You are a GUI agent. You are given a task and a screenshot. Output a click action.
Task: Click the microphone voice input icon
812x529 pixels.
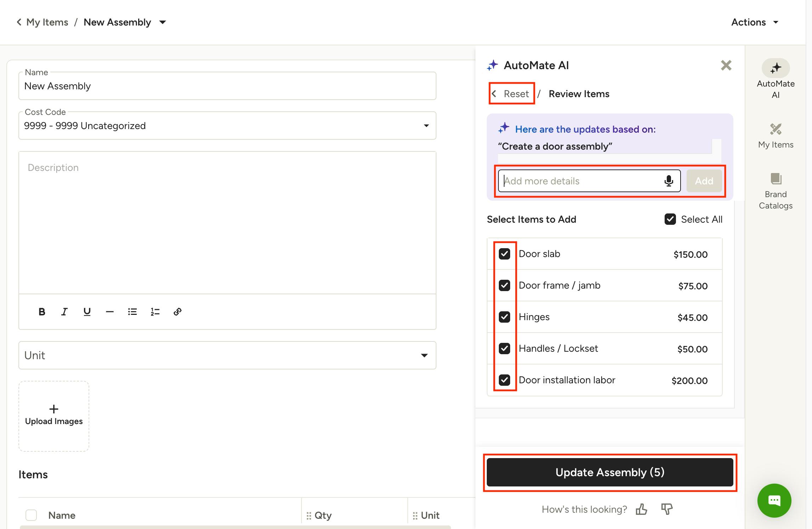669,181
